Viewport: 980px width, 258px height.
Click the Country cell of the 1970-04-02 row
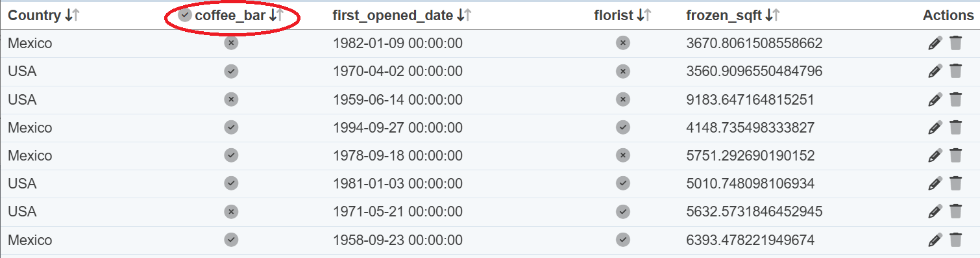click(22, 71)
